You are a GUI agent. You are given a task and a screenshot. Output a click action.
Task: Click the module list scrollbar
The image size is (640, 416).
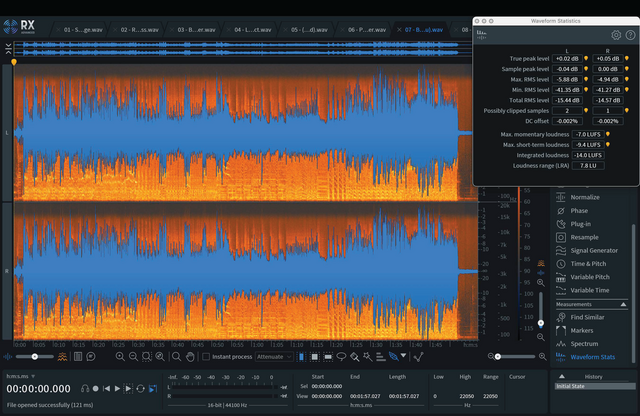pyautogui.click(x=633, y=293)
